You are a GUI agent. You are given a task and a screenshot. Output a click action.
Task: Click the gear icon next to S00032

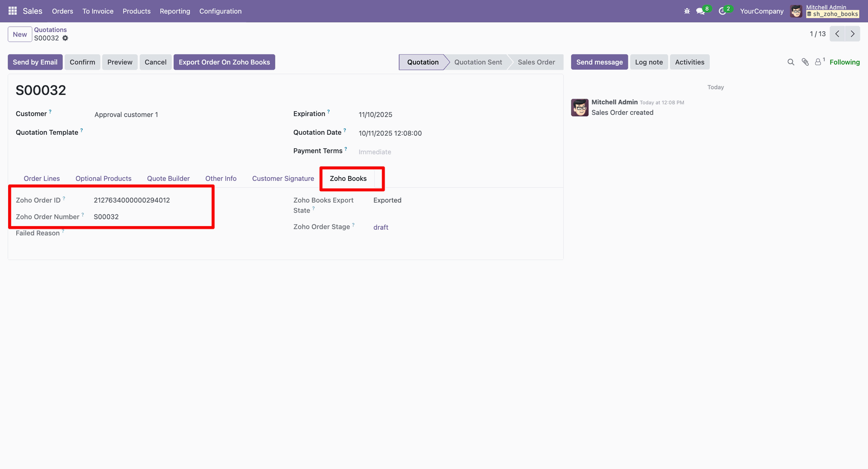65,38
